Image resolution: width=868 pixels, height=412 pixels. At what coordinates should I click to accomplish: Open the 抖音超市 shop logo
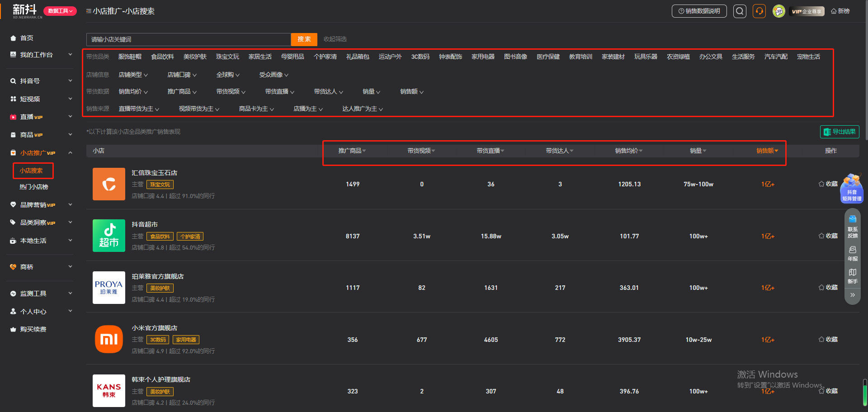[109, 236]
